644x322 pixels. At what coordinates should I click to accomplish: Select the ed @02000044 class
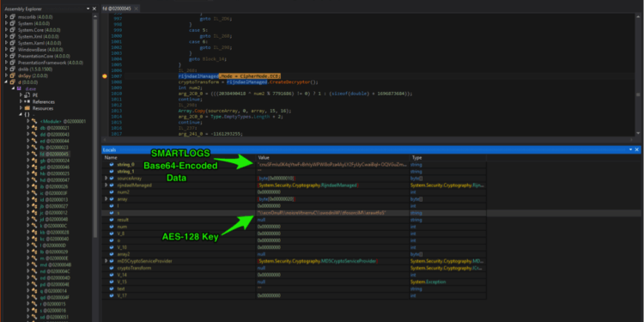54,141
